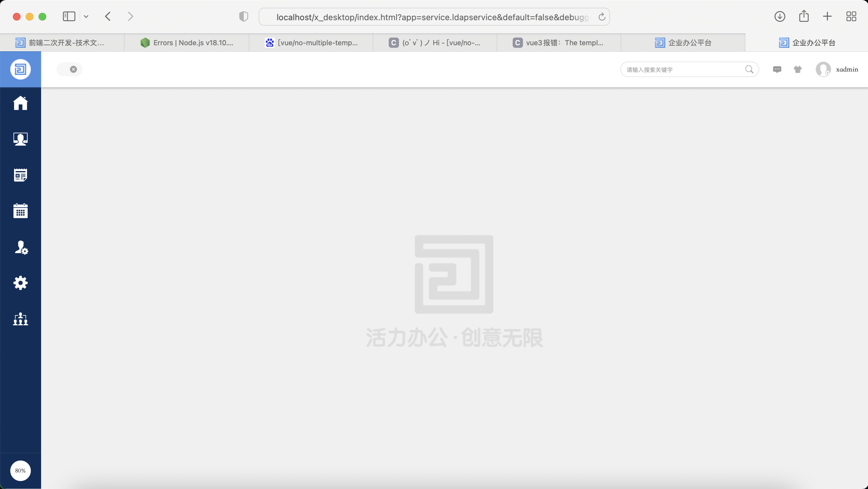
Task: Open the calendar sidebar icon
Action: tap(21, 211)
